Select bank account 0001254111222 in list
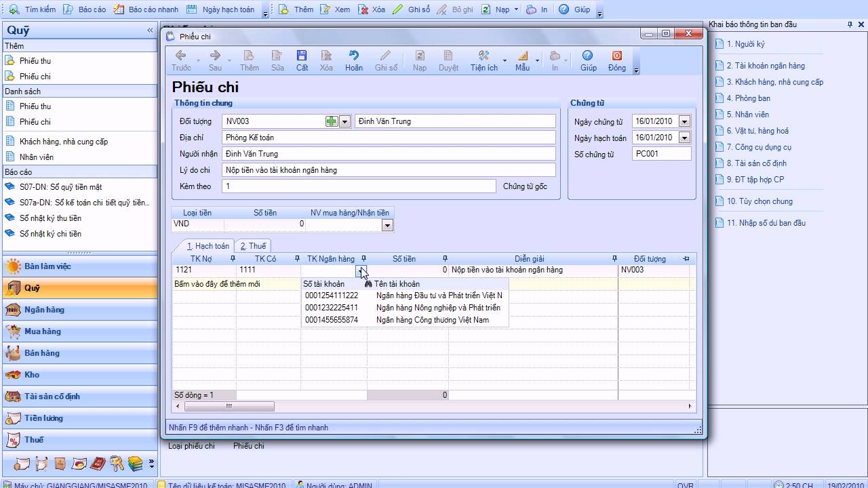The width and height of the screenshot is (868, 488). 404,296
